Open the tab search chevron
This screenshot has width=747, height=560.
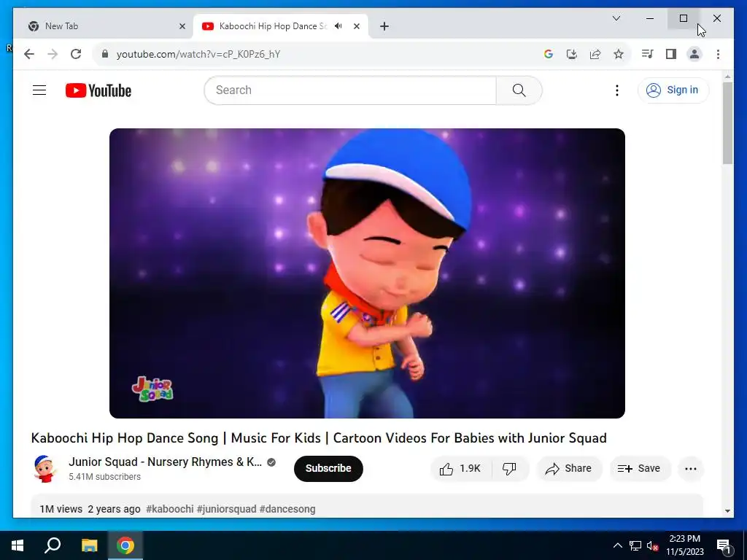[x=616, y=18]
